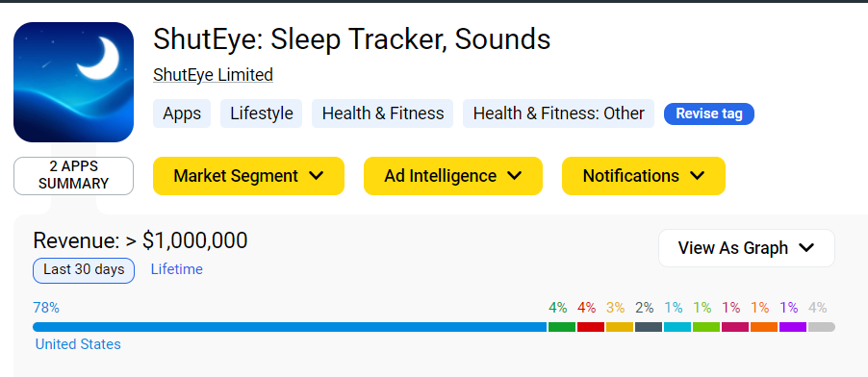
Task: Expand the Ad Intelligence dropdown
Action: click(453, 176)
